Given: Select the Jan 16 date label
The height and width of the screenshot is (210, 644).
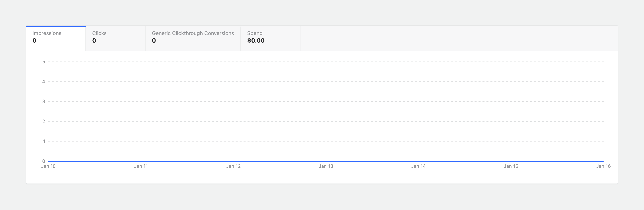Looking at the screenshot, I should point(603,166).
